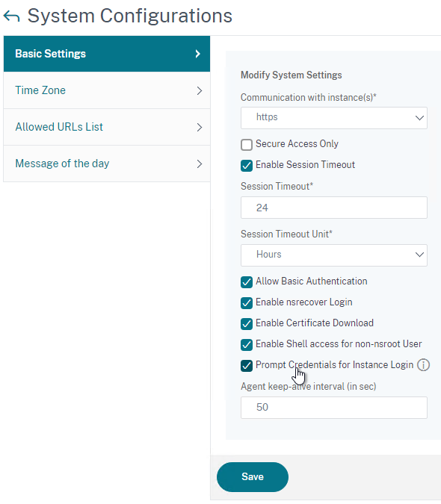Uncheck Enable Session Timeout

tap(247, 166)
